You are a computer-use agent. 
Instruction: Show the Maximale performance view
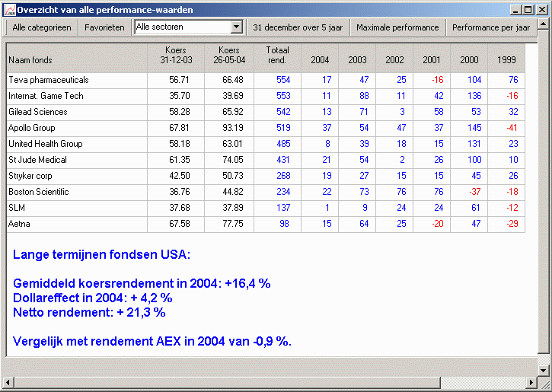[397, 27]
